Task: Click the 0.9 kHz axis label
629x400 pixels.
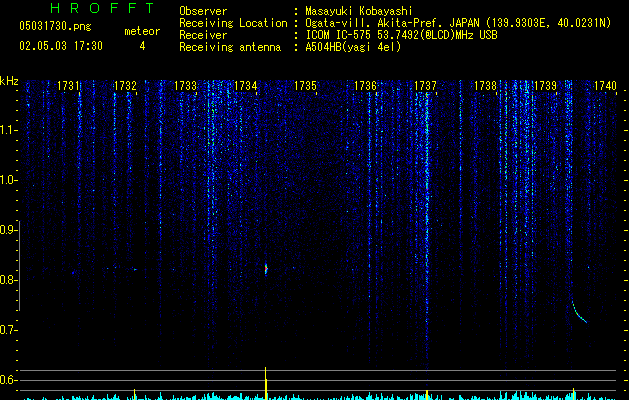Action: click(9, 230)
